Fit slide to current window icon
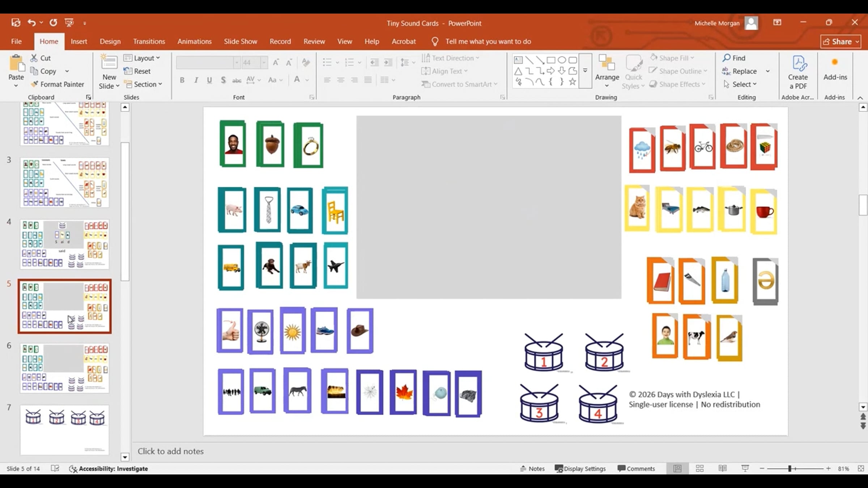Viewport: 868px width, 488px height. [861, 468]
